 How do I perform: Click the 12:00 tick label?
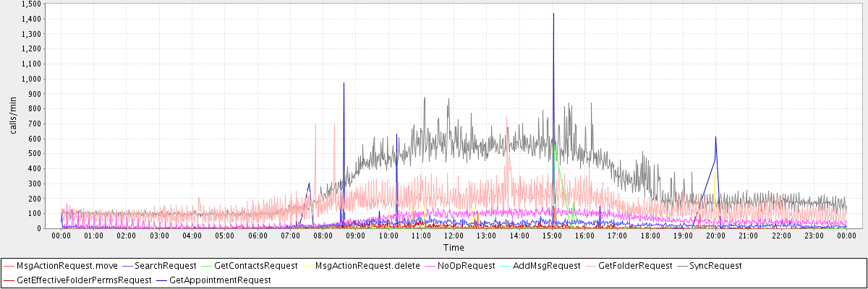(454, 236)
